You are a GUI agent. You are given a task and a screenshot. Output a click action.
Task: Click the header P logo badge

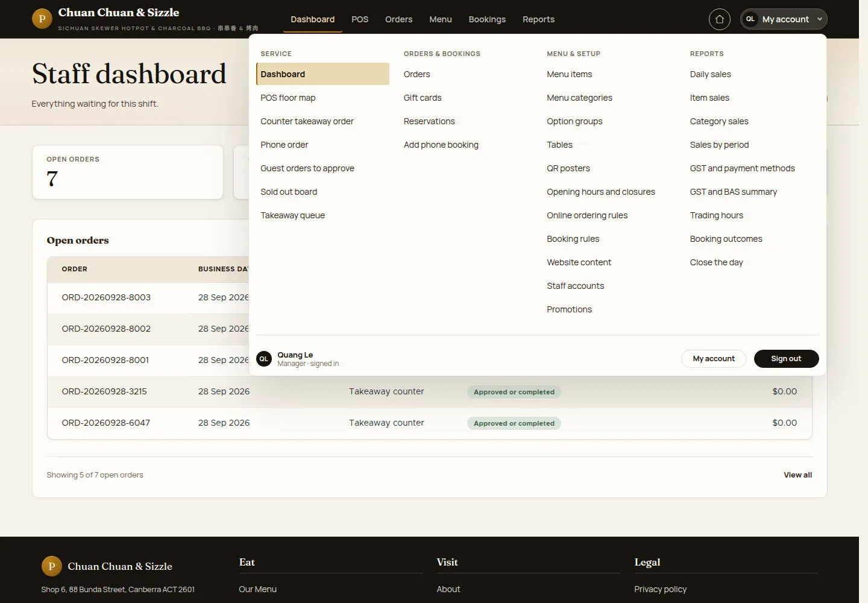tap(42, 19)
